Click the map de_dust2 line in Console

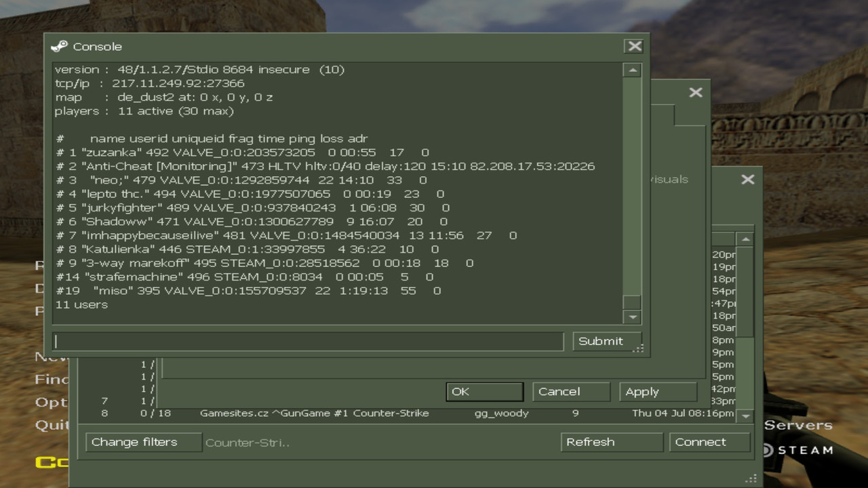163,97
